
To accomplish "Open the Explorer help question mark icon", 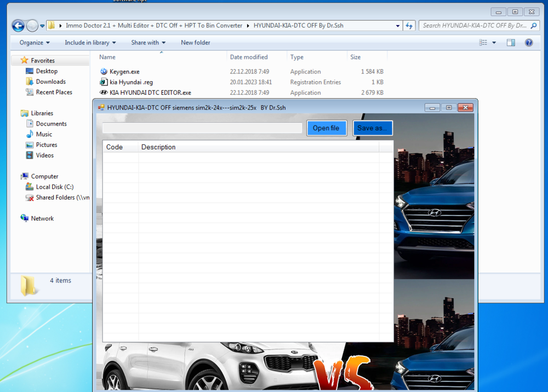I will [x=529, y=42].
